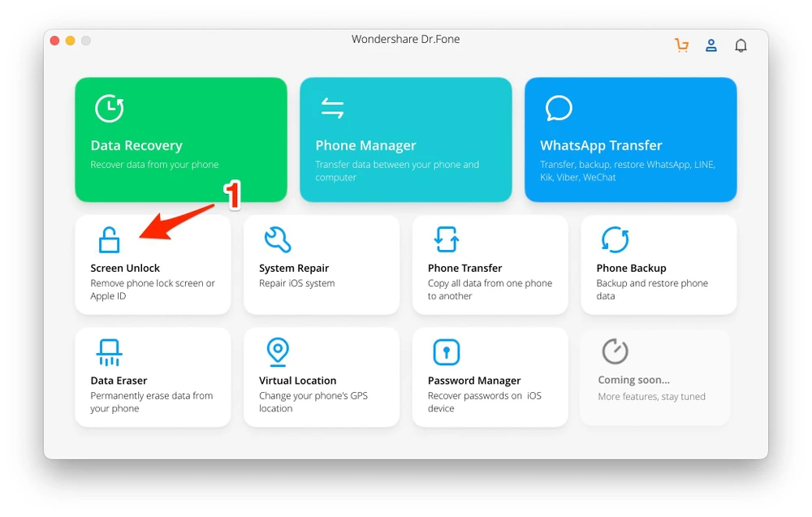Viewport: 812px width, 517px height.
Task: Click the Wondershare Dr.Fone window title
Action: [x=405, y=39]
